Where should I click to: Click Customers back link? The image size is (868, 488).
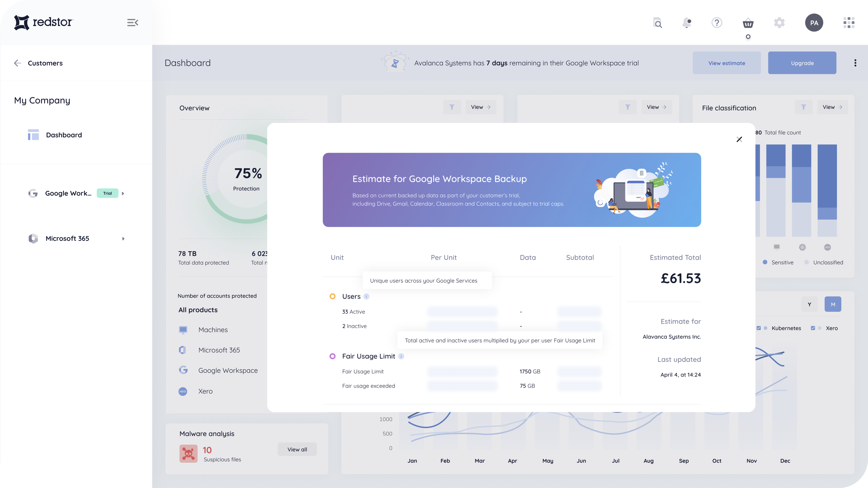(45, 63)
